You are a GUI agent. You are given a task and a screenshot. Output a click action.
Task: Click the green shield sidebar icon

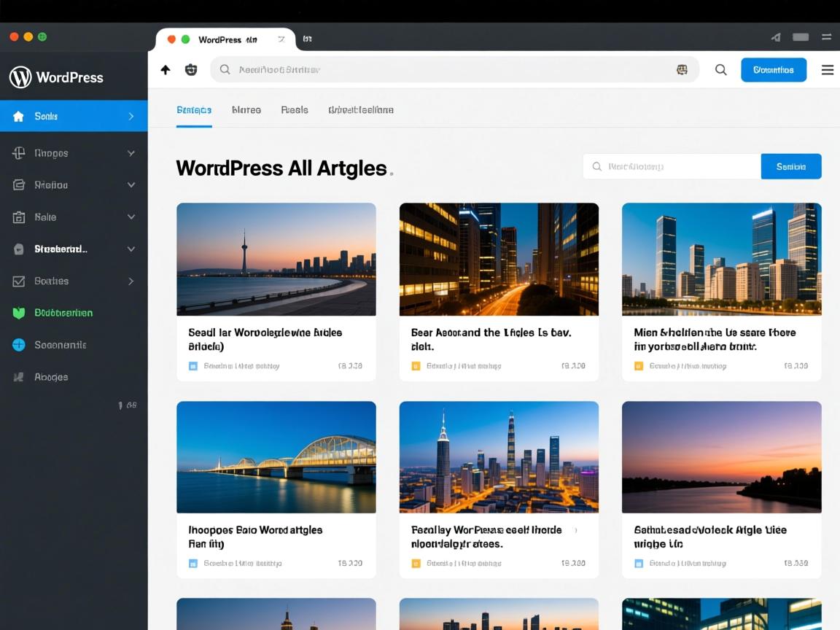pos(19,313)
